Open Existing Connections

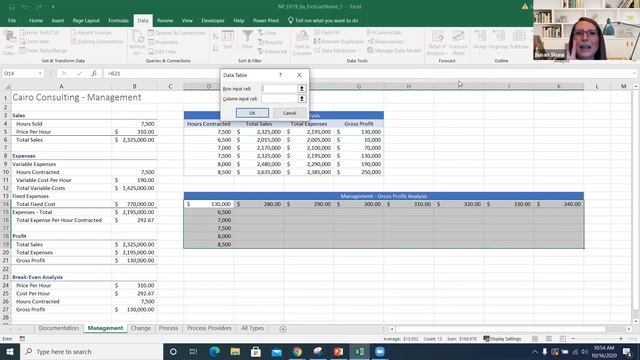97,42
